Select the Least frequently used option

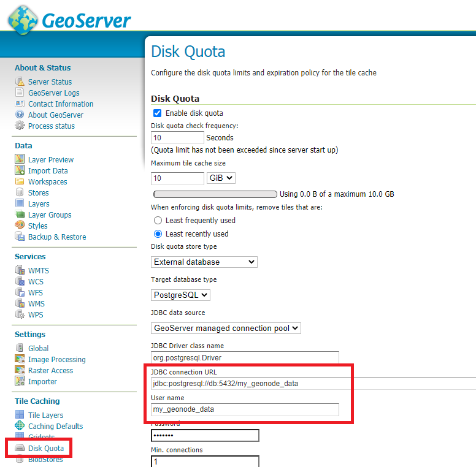(158, 221)
